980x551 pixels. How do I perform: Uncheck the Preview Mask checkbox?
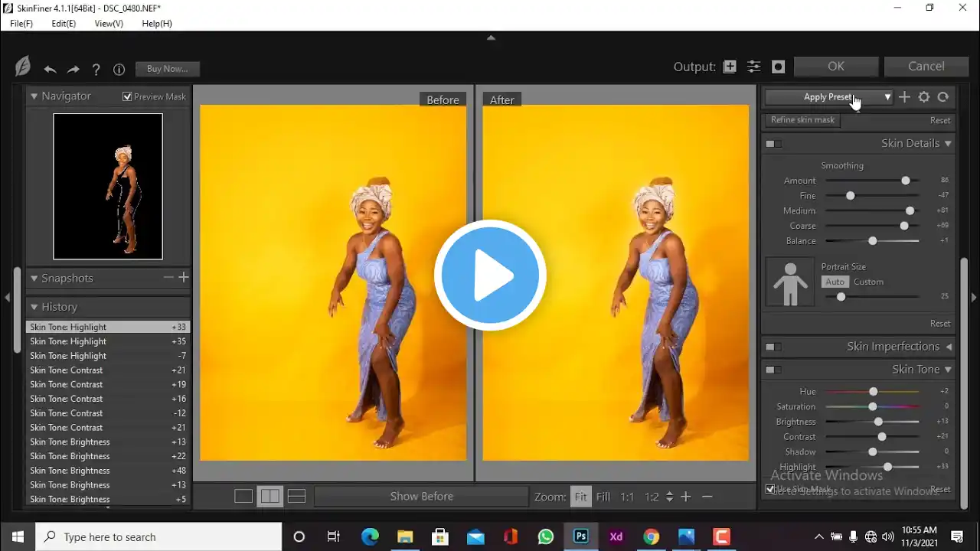127,96
